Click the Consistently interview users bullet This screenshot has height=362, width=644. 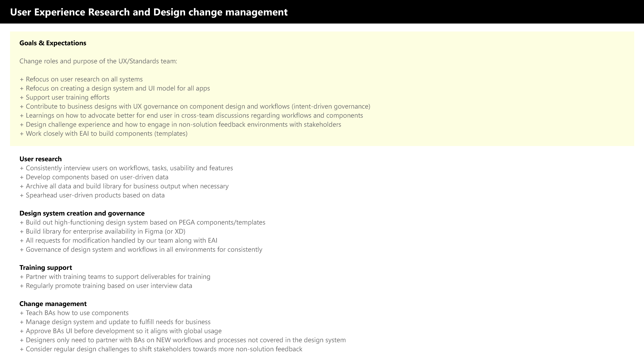[126, 168]
